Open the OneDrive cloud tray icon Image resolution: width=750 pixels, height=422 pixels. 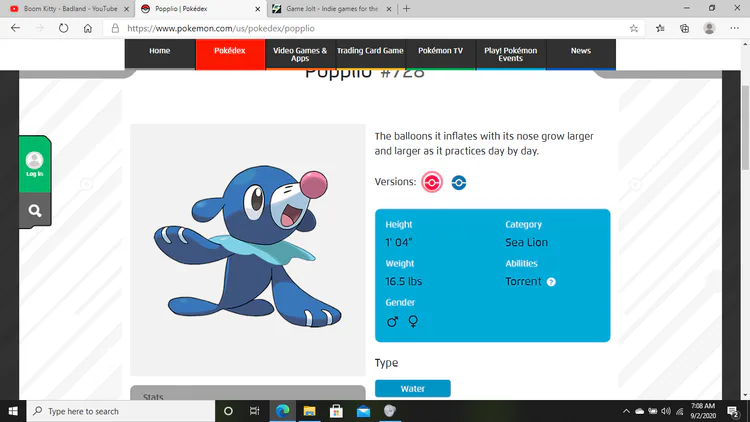640,411
